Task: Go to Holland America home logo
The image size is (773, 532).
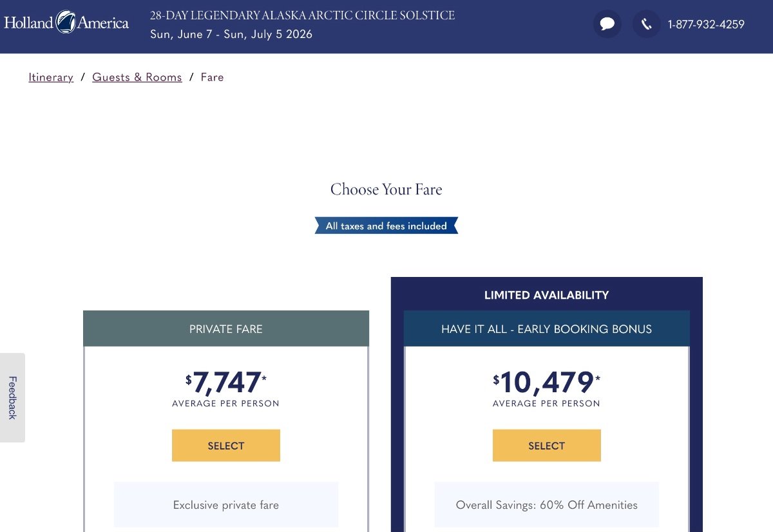Action: point(66,23)
